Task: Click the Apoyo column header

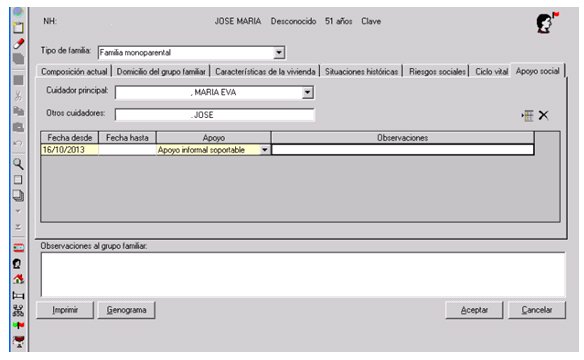Action: point(213,138)
